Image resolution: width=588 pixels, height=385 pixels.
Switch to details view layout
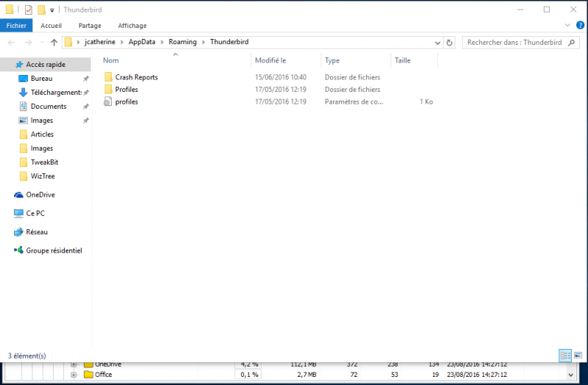[565, 356]
